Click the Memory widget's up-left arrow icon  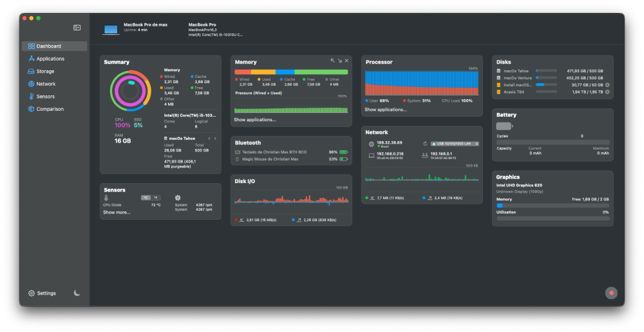point(333,61)
